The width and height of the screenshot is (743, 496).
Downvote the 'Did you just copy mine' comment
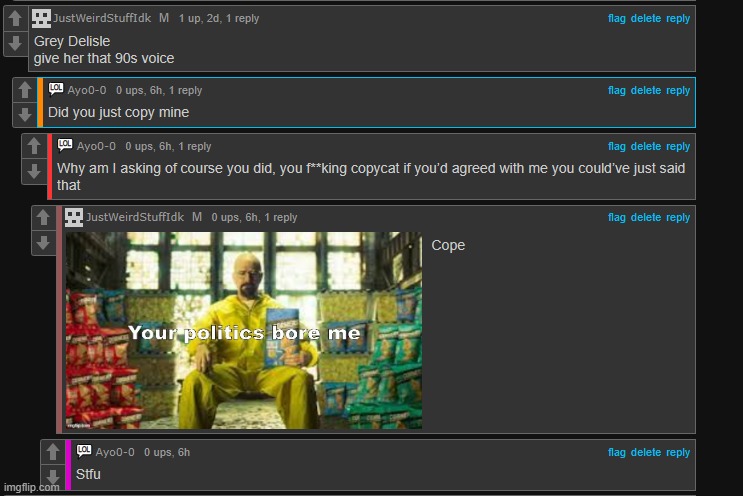click(25, 115)
